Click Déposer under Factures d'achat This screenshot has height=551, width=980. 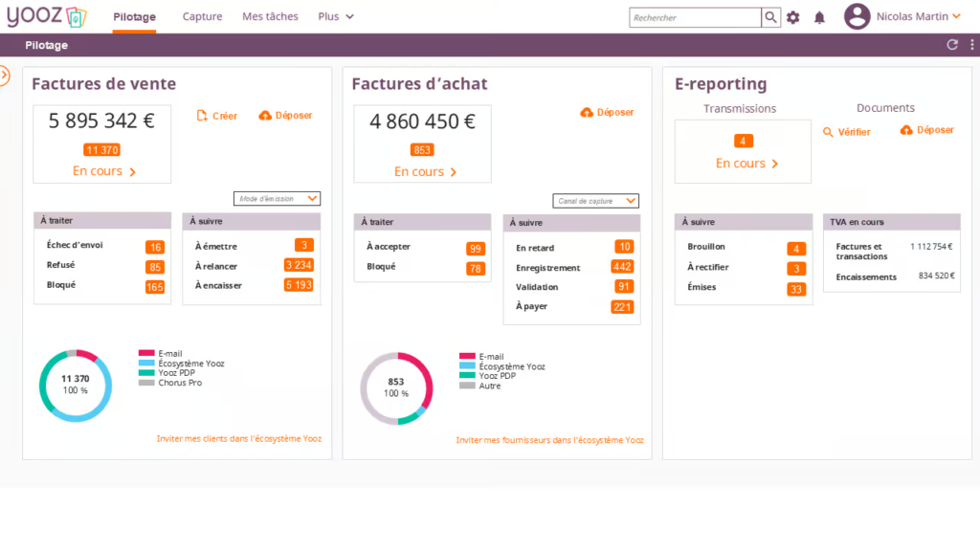[607, 113]
